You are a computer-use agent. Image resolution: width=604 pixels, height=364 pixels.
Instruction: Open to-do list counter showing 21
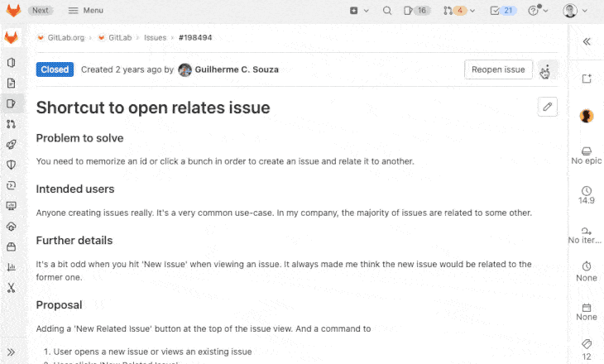503,11
